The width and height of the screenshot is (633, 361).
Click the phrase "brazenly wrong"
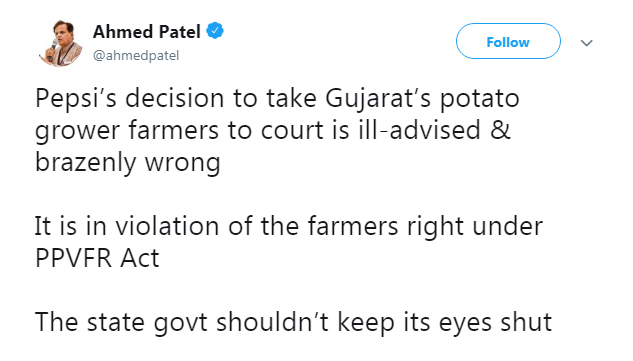tap(128, 163)
